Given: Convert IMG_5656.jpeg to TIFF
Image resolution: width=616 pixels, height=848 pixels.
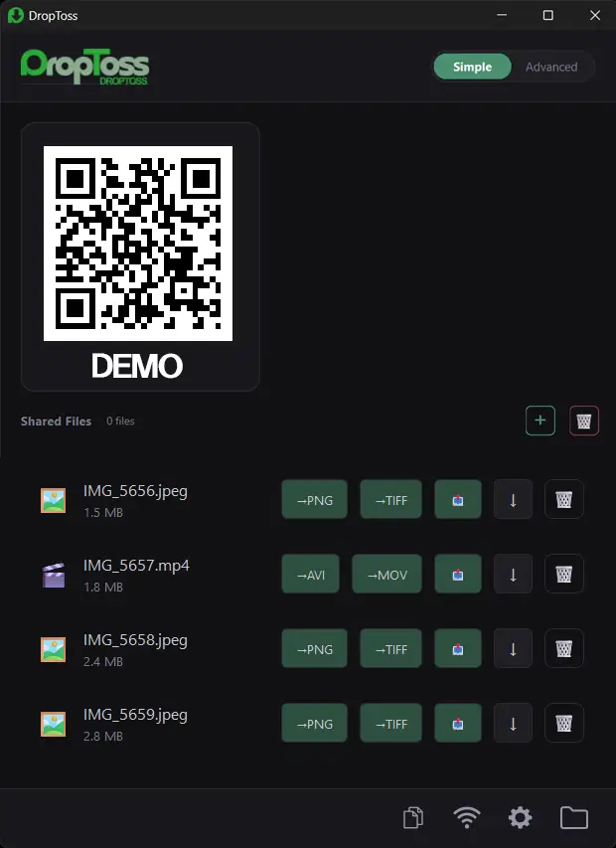Looking at the screenshot, I should point(391,499).
